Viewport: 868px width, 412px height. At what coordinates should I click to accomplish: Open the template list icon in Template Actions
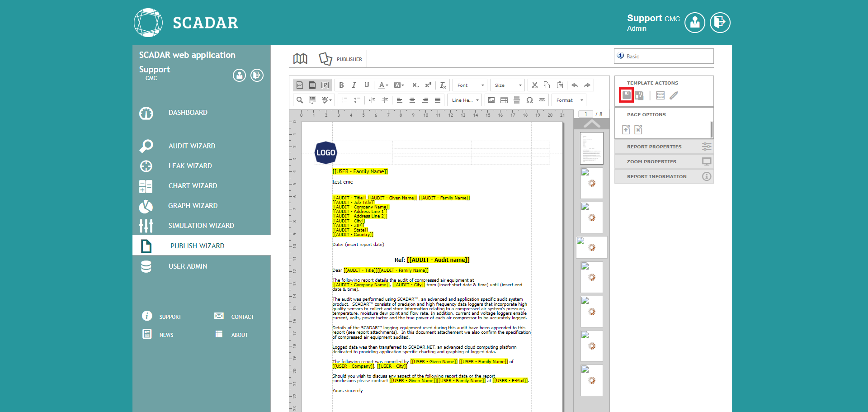pos(660,95)
